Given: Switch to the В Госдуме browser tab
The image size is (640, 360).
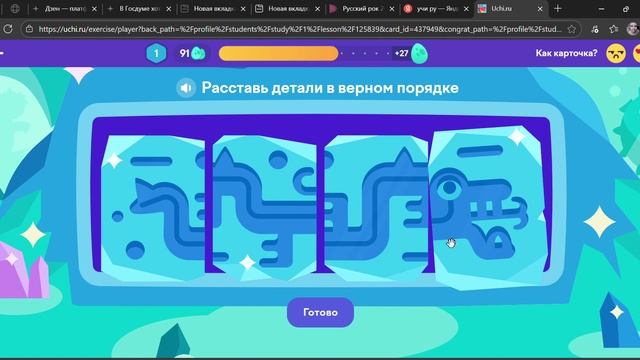Looking at the screenshot, I should point(139,9).
